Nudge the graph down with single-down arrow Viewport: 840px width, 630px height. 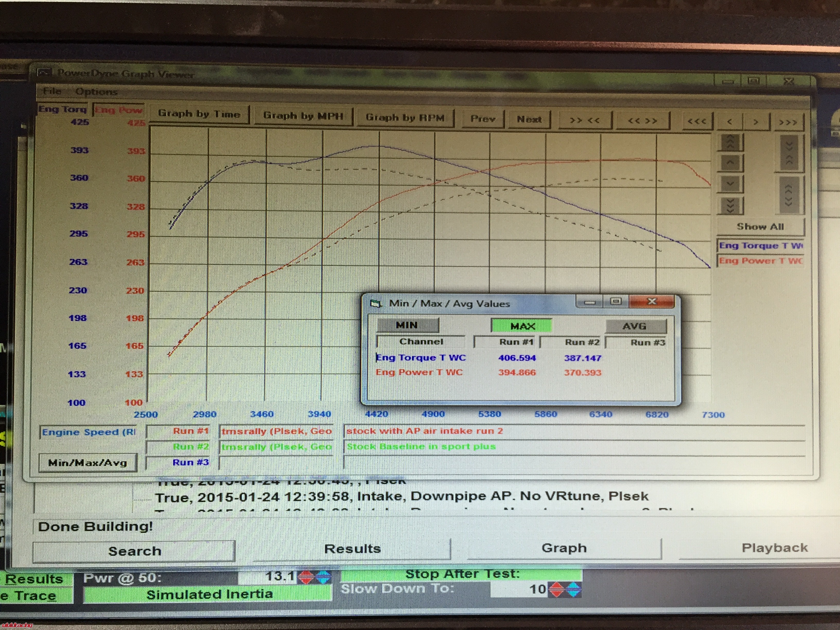coord(730,184)
